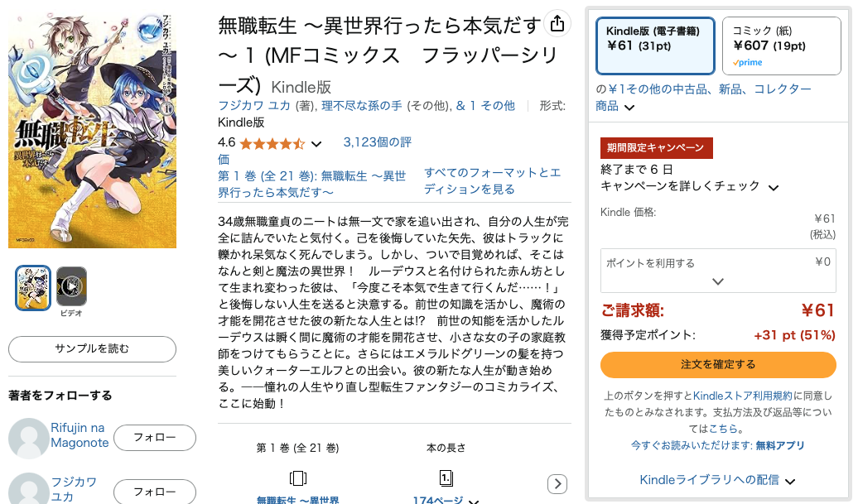Image resolution: width=858 pixels, height=504 pixels.
Task: Expand the other used and new offers chevron
Action: tap(629, 107)
